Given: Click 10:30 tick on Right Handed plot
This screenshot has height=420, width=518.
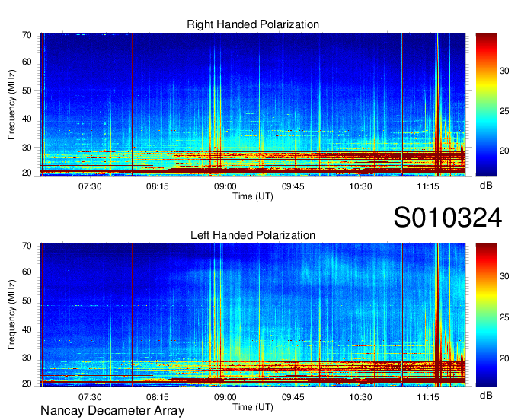Looking at the screenshot, I should (361, 186).
